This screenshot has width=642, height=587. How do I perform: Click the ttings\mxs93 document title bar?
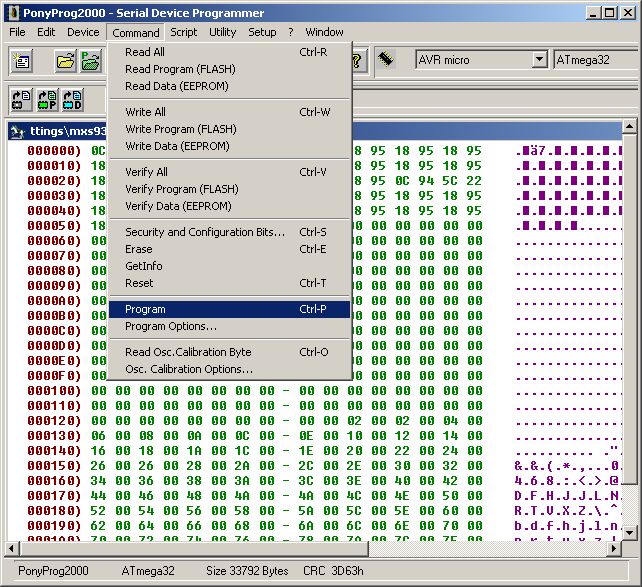tap(314, 131)
